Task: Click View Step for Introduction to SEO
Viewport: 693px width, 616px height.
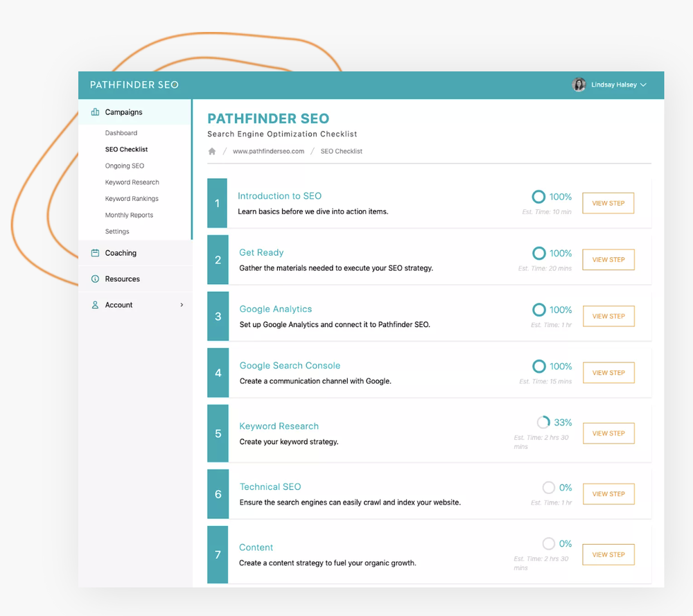Action: tap(608, 203)
